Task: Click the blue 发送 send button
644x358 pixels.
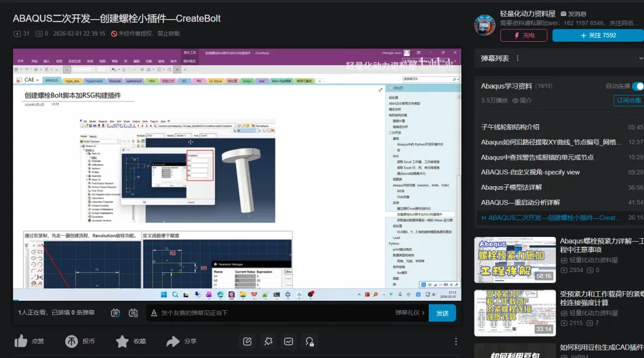Action: click(x=442, y=313)
